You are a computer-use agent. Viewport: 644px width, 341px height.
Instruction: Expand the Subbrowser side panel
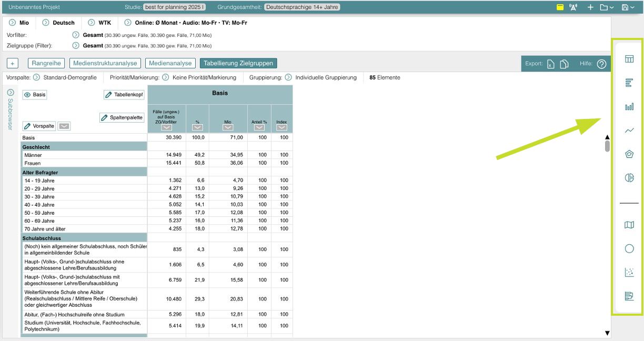click(x=10, y=93)
